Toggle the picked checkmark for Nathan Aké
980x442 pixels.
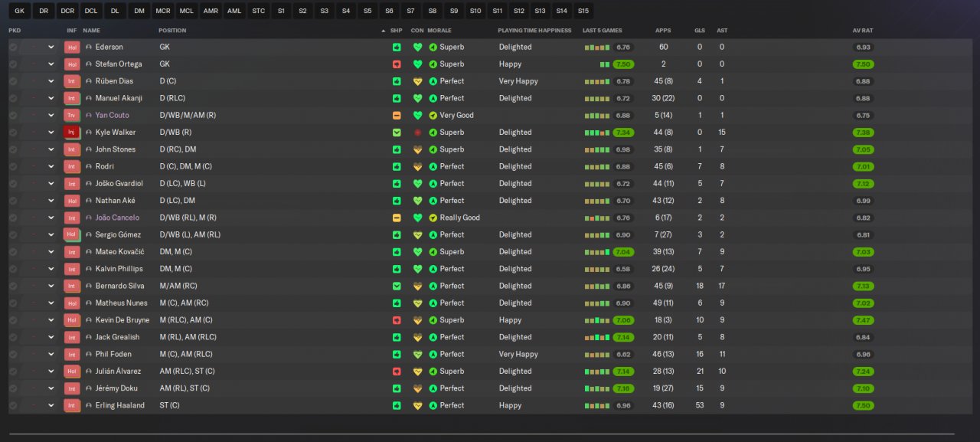(13, 201)
